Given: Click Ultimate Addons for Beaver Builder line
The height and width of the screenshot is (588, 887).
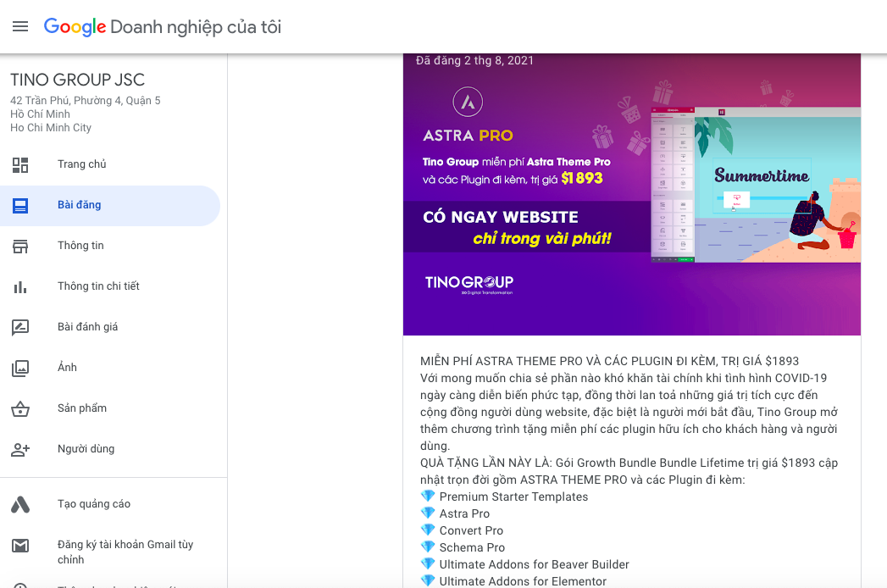Looking at the screenshot, I should point(534,565).
